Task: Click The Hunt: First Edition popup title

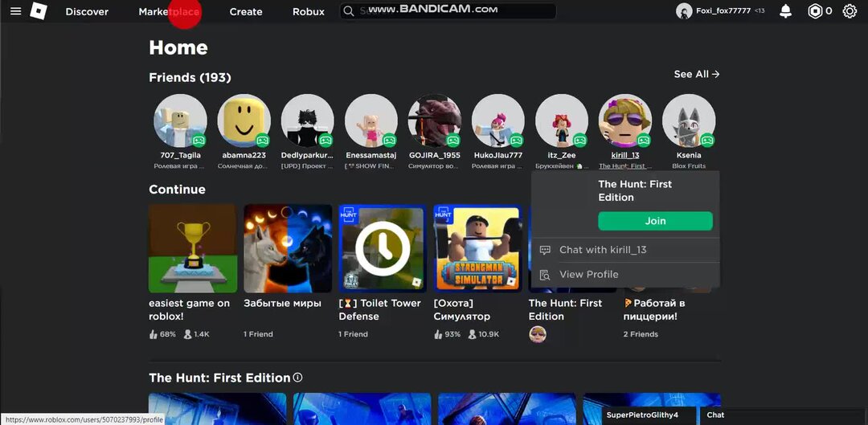Action: pyautogui.click(x=635, y=191)
